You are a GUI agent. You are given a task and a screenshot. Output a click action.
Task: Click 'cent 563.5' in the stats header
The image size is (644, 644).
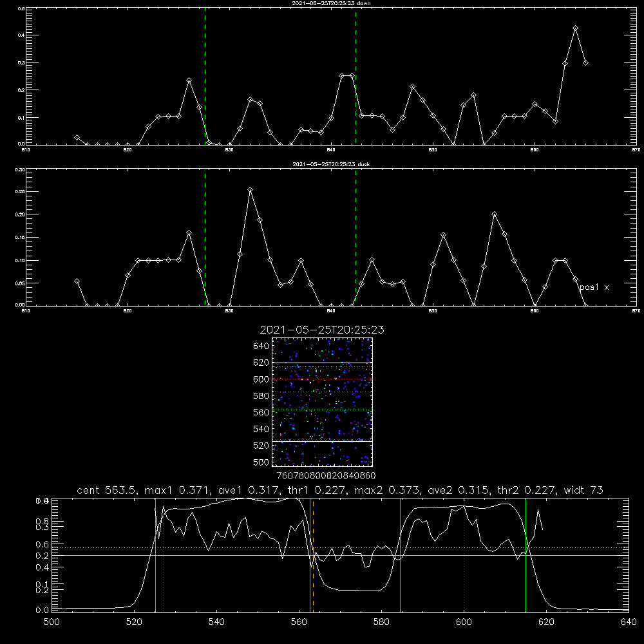pyautogui.click(x=108, y=490)
